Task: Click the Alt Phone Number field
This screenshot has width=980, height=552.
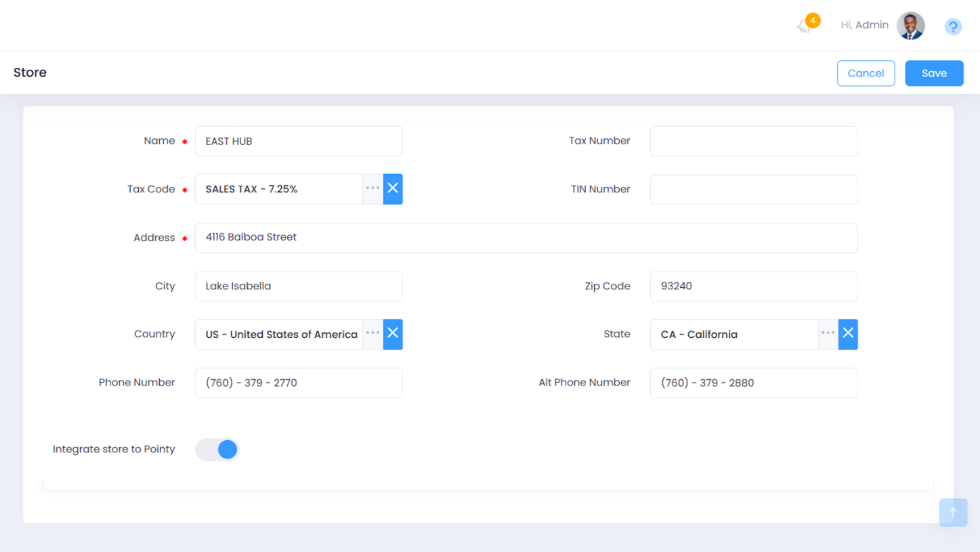Action: click(753, 383)
